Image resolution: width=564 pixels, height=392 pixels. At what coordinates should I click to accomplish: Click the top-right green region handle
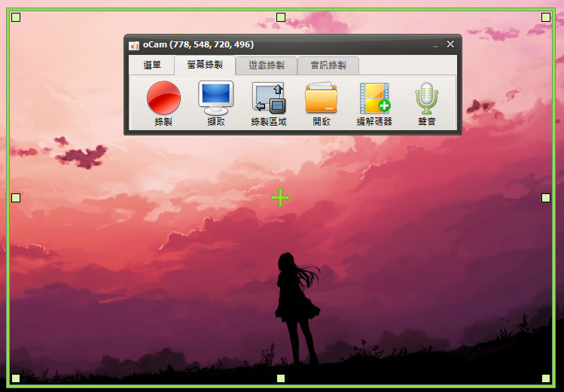tap(546, 17)
